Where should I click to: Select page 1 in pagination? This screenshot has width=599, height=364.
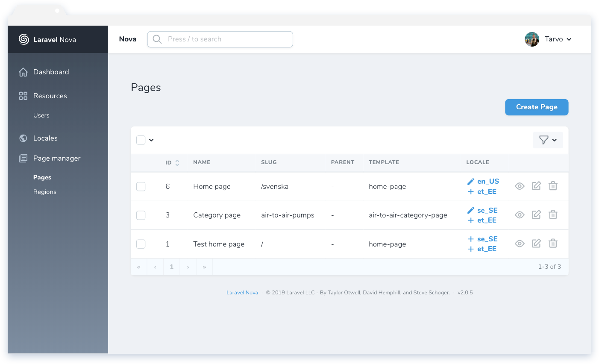pyautogui.click(x=172, y=267)
